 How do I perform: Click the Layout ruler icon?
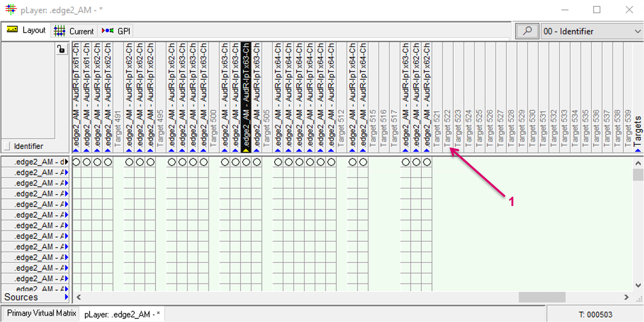click(12, 30)
